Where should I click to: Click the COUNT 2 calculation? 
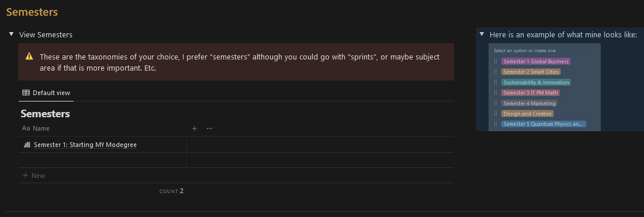pos(171,191)
